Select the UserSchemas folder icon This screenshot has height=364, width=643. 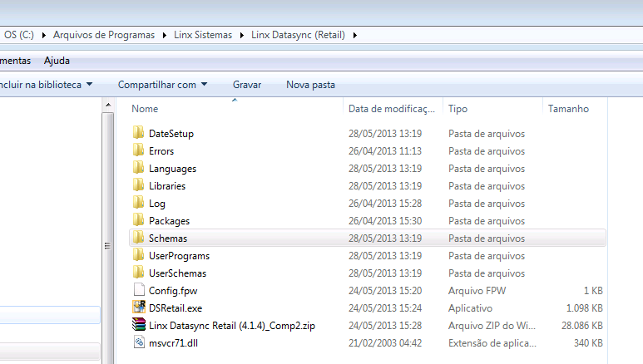[139, 273]
